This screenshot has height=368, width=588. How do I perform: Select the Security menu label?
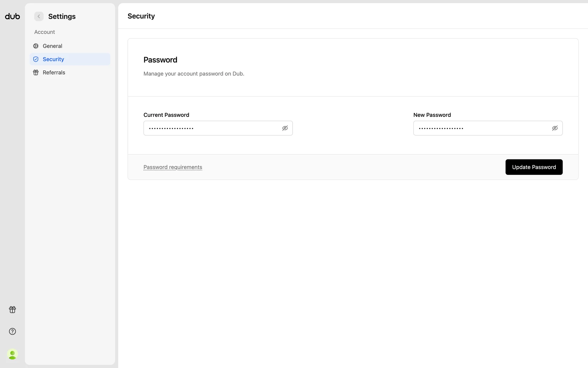point(53,59)
